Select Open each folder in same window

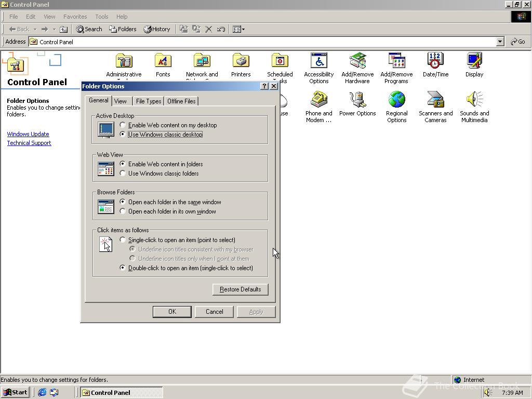(170, 202)
